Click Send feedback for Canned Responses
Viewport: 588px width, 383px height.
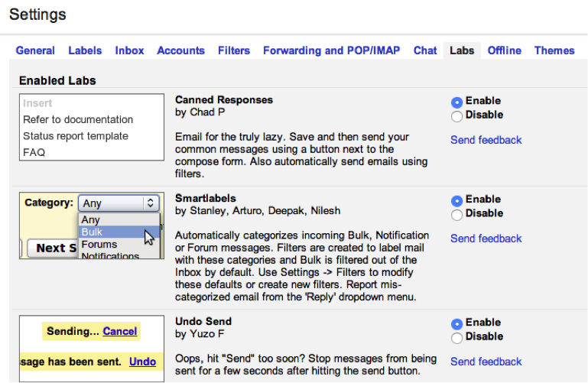(x=486, y=140)
